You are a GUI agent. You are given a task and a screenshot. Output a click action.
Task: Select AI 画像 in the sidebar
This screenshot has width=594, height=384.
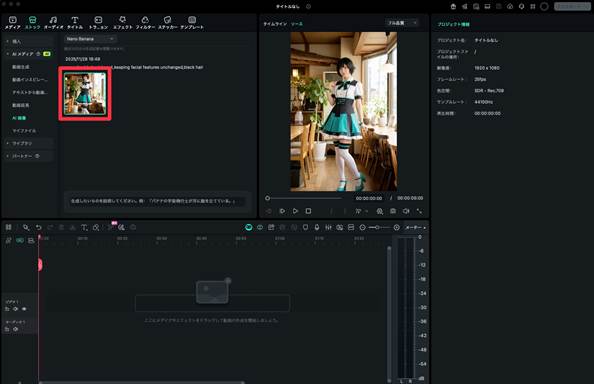click(19, 118)
